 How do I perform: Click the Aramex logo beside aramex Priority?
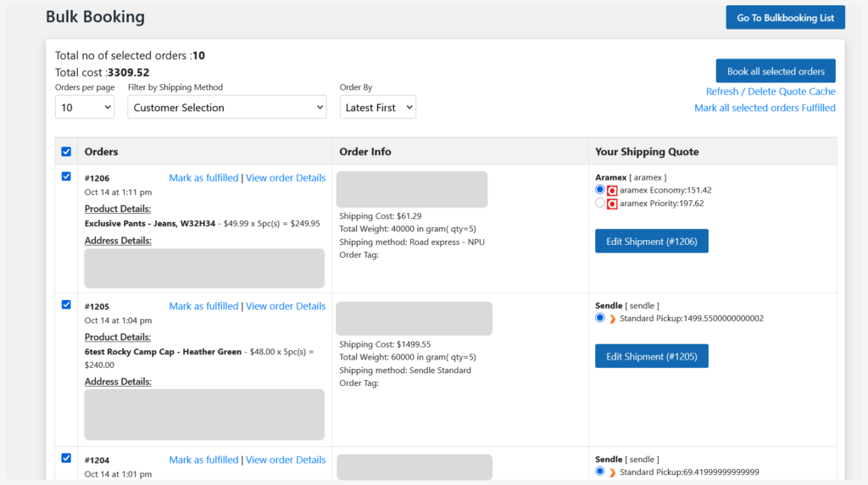pos(612,203)
